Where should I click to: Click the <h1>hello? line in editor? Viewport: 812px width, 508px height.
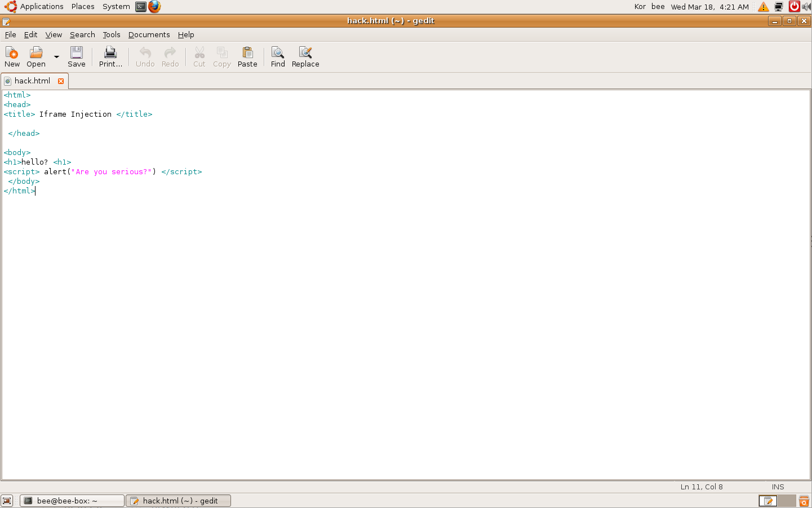[x=37, y=162]
